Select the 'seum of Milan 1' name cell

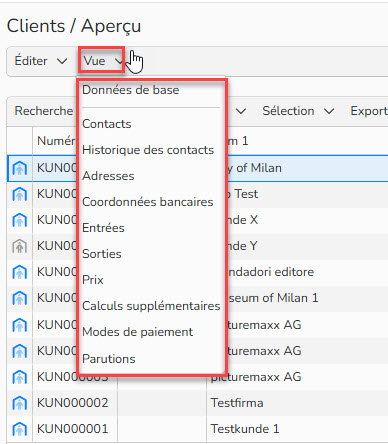point(308,298)
